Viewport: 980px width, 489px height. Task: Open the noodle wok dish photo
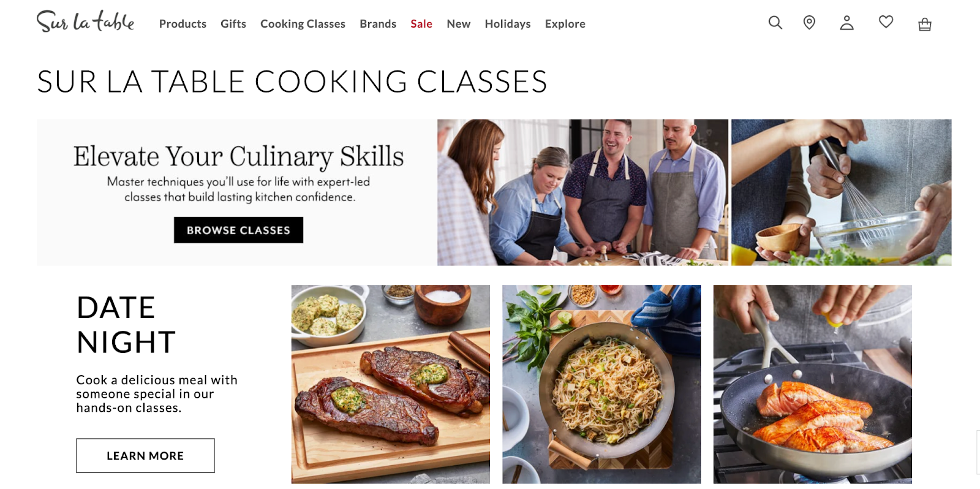[601, 384]
